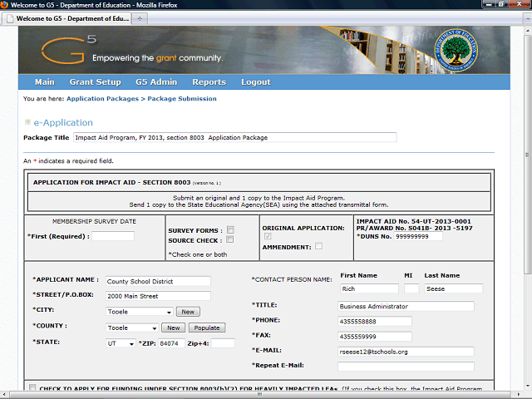Click the Department of Education seal
The height and width of the screenshot is (399, 532).
tap(455, 51)
